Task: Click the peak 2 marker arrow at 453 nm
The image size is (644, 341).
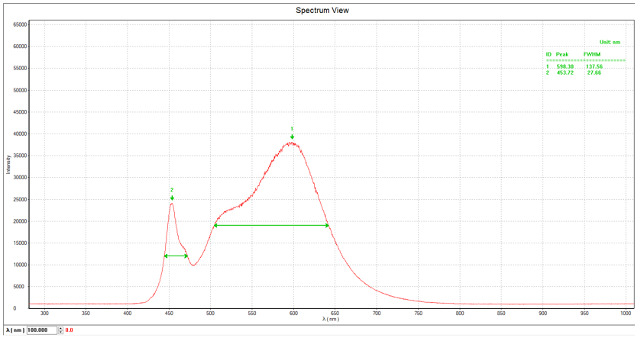Action: coord(172,198)
